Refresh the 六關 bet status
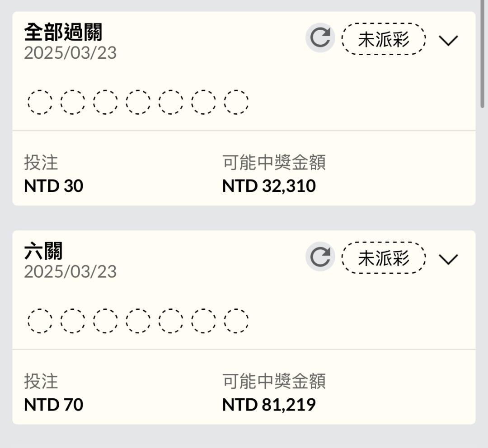Viewport: 488px width, 448px height. pyautogui.click(x=320, y=257)
